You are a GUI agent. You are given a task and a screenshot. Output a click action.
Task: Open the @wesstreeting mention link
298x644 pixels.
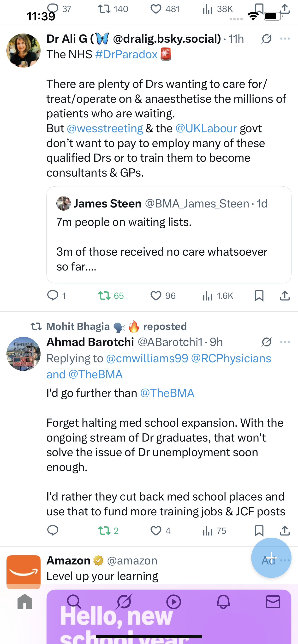[x=105, y=128]
